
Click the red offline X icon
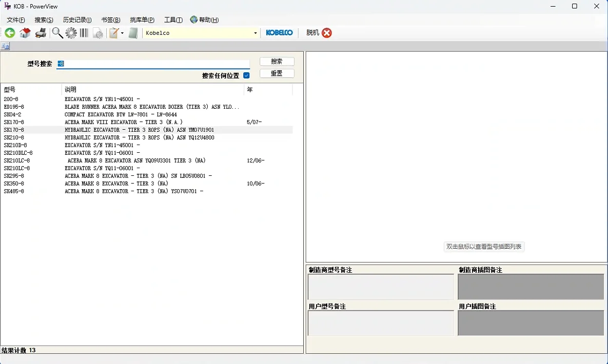pos(327,33)
